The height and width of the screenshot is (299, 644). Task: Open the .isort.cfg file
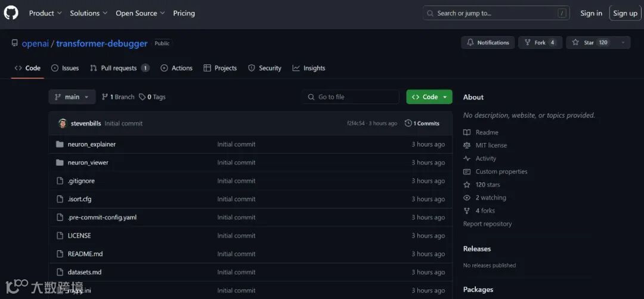pos(80,200)
